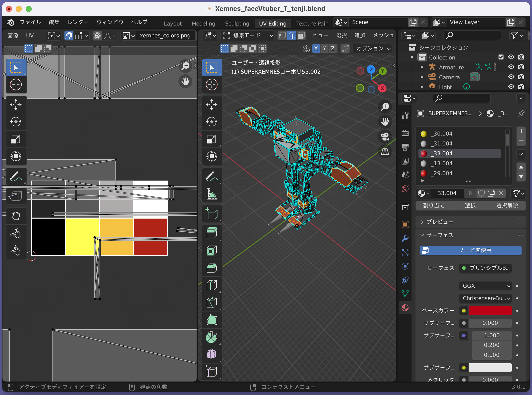
Task: Open the レンダー menu
Action: coord(78,22)
